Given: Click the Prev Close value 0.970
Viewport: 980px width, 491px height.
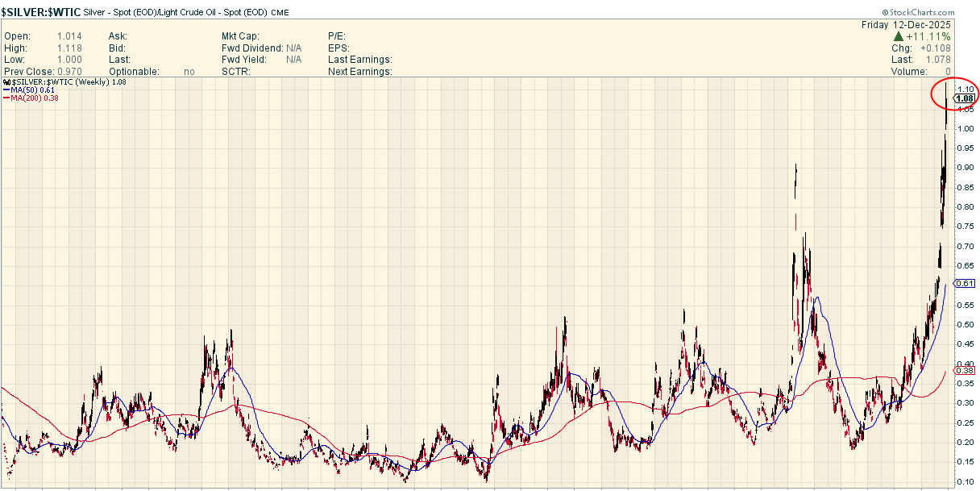Looking at the screenshot, I should (69, 72).
